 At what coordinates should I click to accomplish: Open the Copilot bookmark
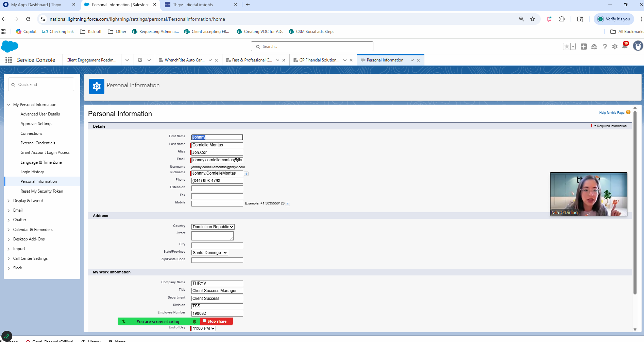coord(26,32)
